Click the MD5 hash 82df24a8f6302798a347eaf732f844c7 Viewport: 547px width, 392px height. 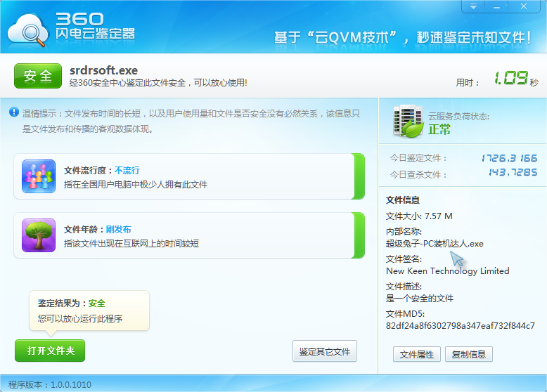[460, 325]
